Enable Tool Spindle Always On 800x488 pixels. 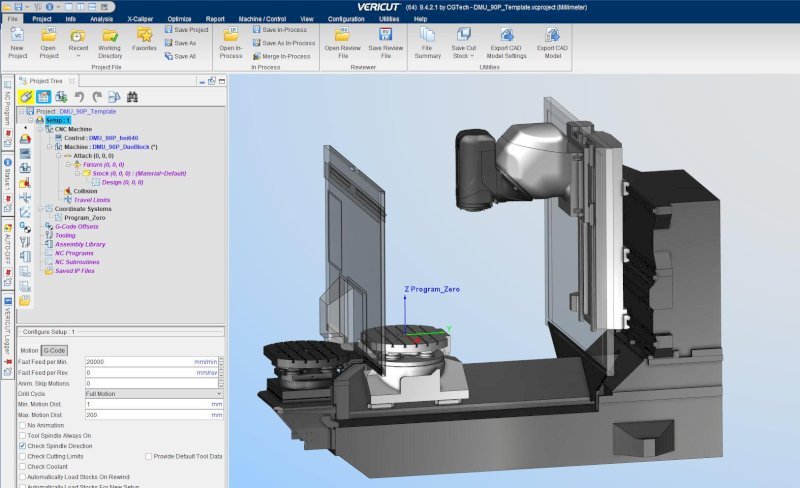[x=22, y=435]
